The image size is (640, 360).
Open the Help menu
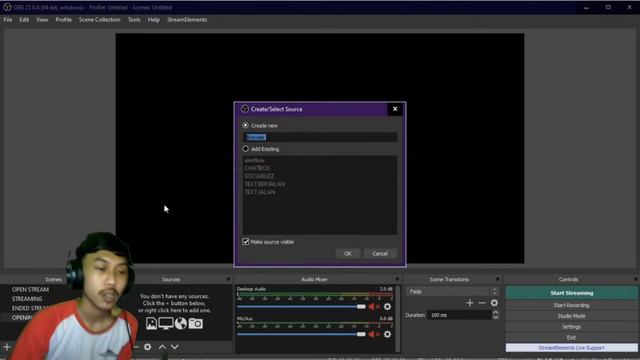click(153, 20)
